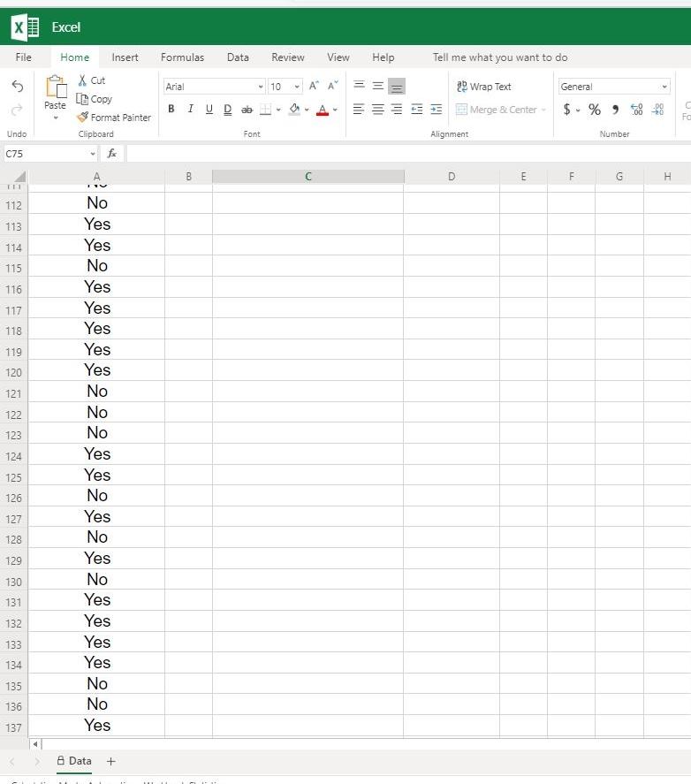Screen dimensions: 691x784
Task: Align text to middle
Action: (378, 86)
